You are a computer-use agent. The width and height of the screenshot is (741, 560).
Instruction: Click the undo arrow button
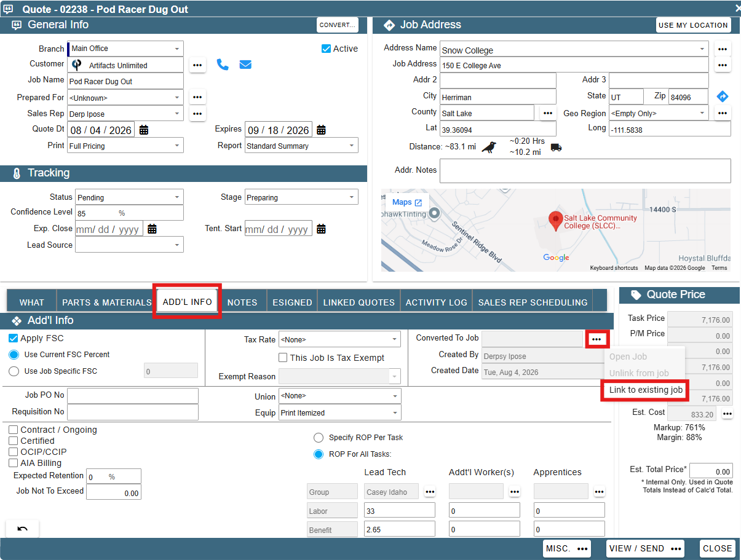[x=22, y=529]
